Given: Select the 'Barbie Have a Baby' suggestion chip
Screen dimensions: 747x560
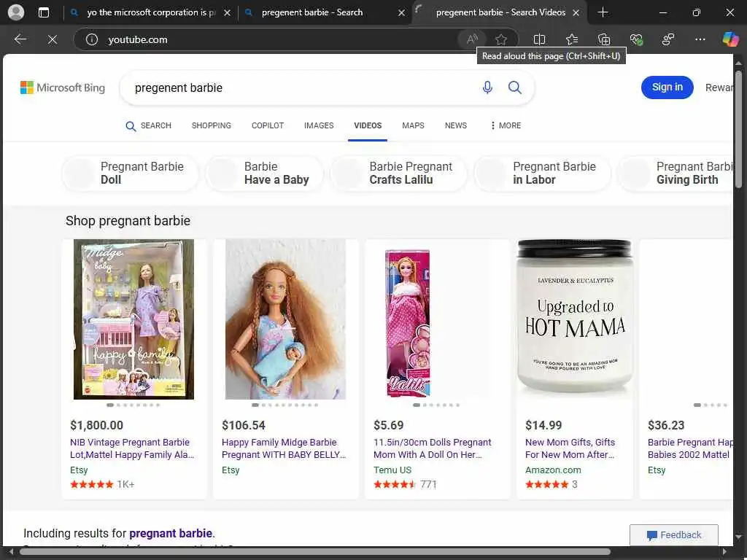Looking at the screenshot, I should [x=264, y=174].
